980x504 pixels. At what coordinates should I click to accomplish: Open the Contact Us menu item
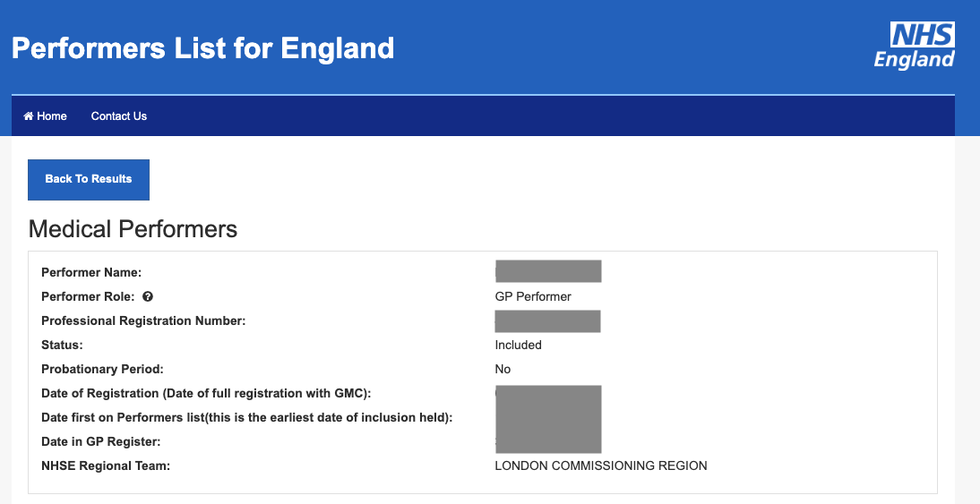pos(119,116)
